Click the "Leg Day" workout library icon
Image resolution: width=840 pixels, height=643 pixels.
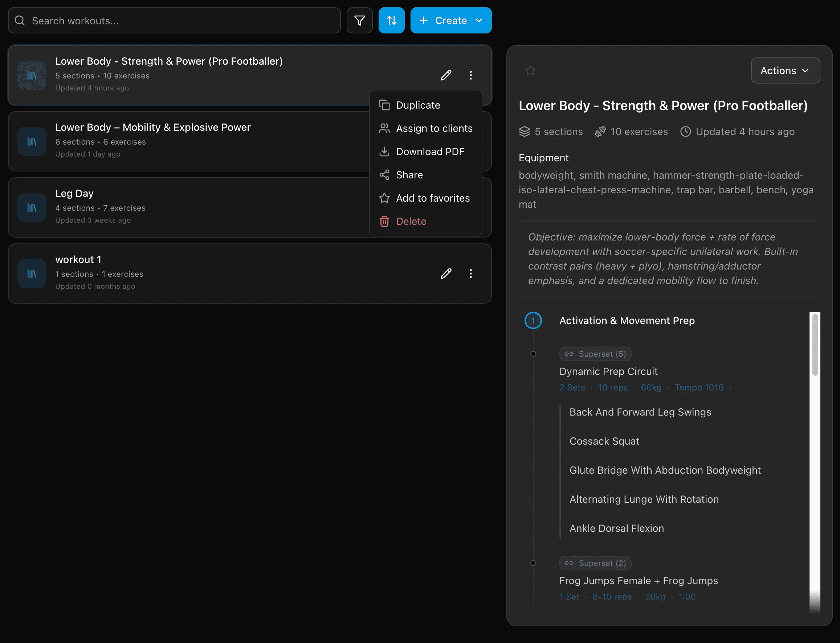tap(31, 207)
